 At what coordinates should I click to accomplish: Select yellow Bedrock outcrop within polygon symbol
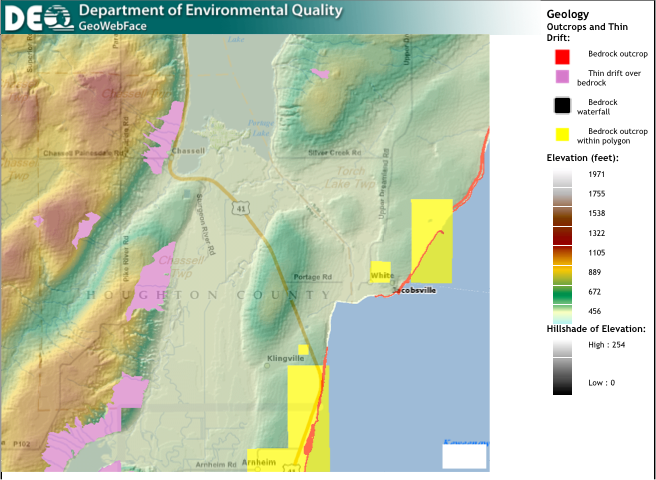[x=562, y=134]
